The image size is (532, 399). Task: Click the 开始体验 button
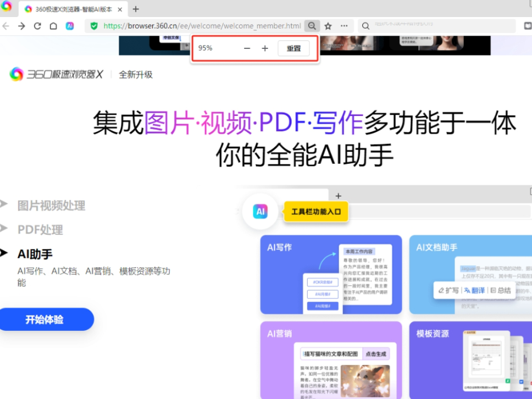(x=45, y=319)
